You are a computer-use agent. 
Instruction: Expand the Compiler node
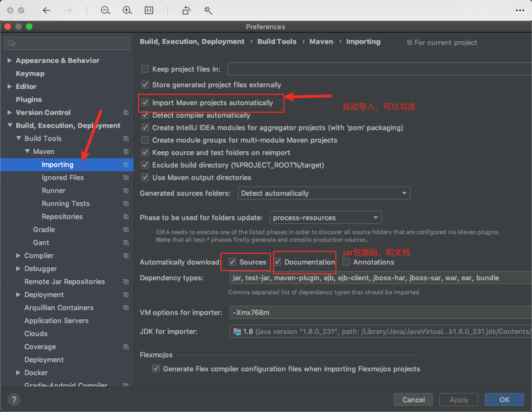[x=18, y=255]
